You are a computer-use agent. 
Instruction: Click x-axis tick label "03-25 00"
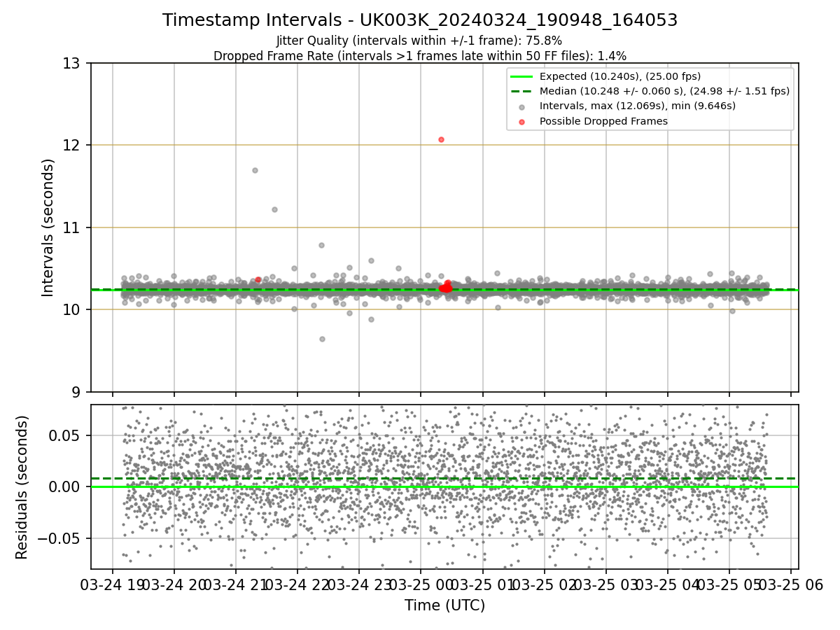[x=421, y=586]
